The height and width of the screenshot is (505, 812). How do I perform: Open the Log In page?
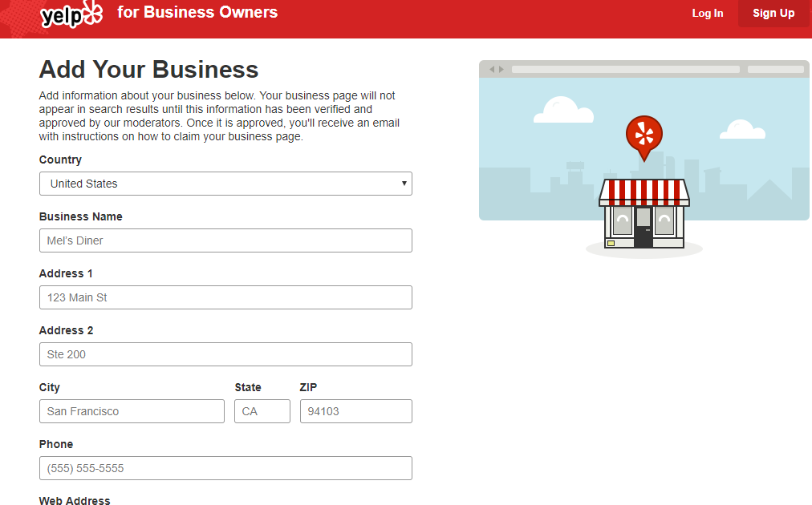point(707,14)
